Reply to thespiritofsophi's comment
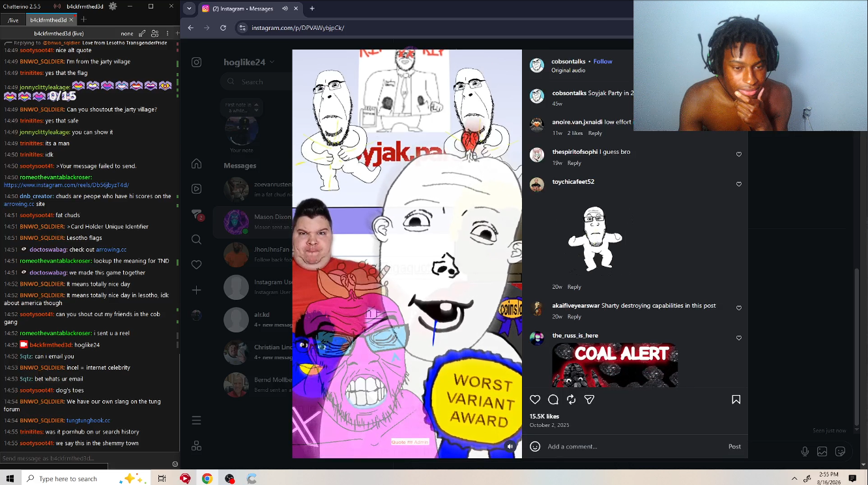The width and height of the screenshot is (868, 485). [x=574, y=163]
